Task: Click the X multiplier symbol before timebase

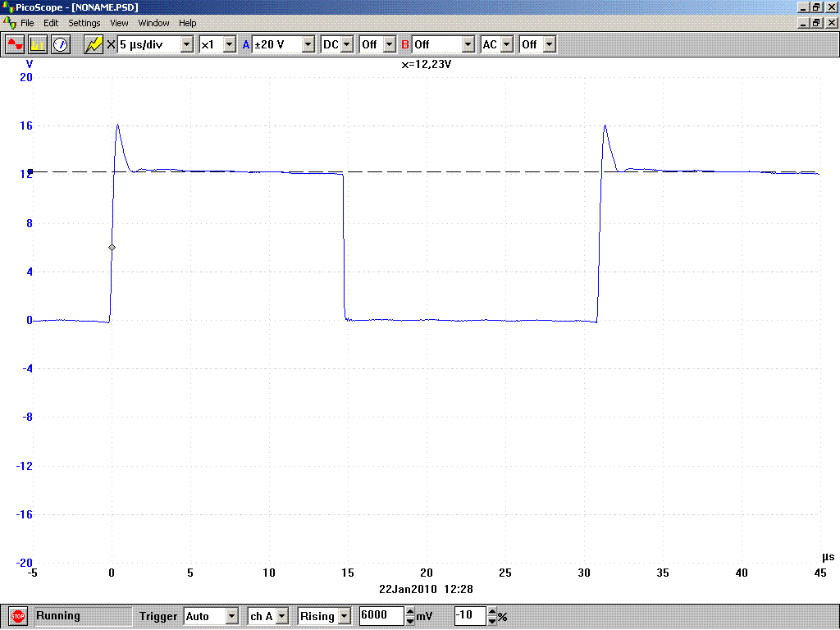Action: click(x=111, y=44)
